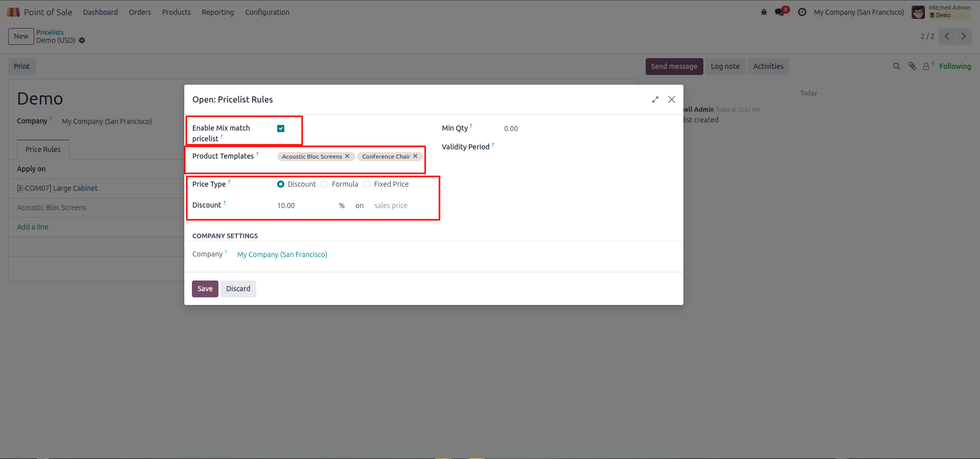The image size is (980, 459).
Task: Open the Reporting menu
Action: click(x=218, y=12)
